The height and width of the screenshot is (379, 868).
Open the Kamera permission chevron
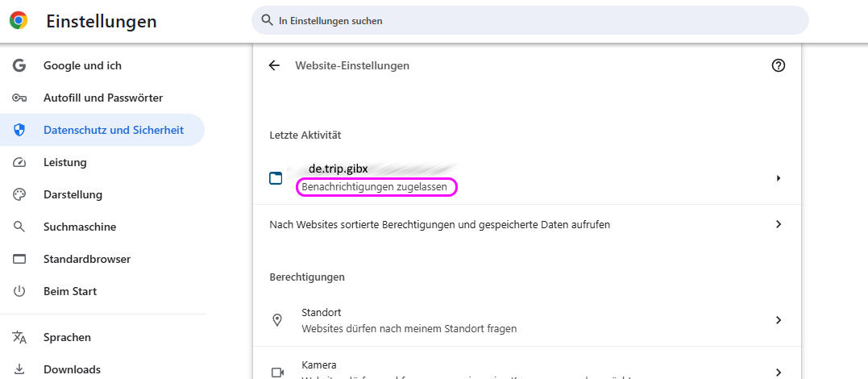pyautogui.click(x=778, y=372)
